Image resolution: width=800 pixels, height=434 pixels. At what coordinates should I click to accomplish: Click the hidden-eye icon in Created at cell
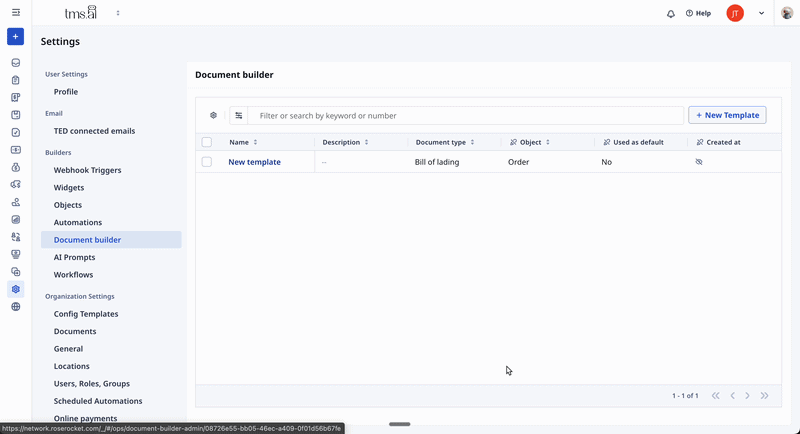[x=699, y=162]
